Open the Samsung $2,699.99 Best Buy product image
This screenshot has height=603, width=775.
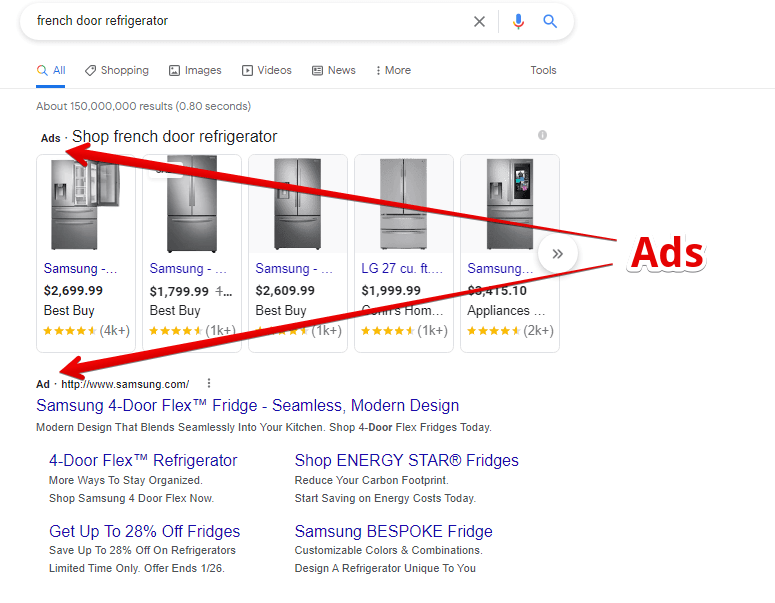click(86, 204)
